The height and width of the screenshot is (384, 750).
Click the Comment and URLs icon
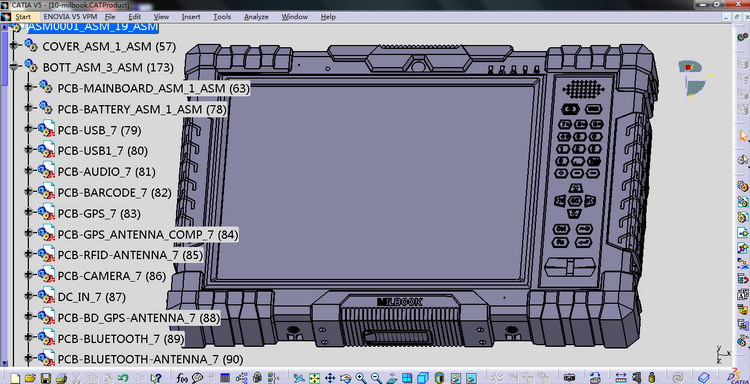197,378
